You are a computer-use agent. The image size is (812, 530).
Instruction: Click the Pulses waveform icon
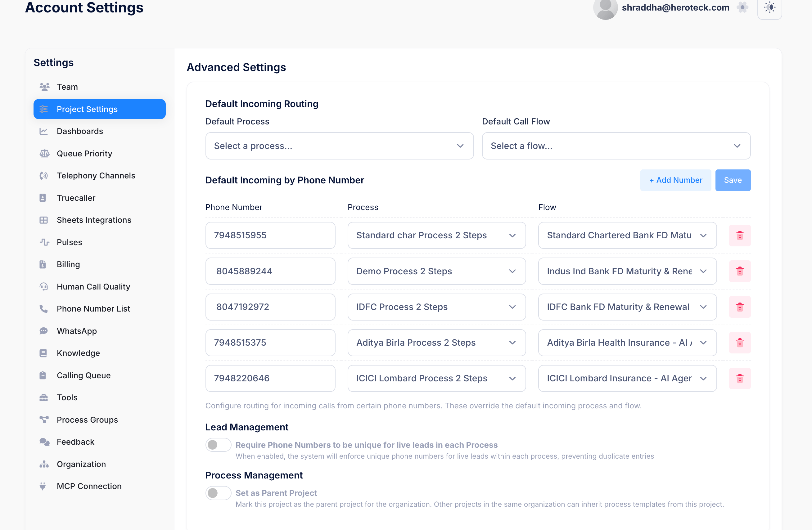pos(44,242)
